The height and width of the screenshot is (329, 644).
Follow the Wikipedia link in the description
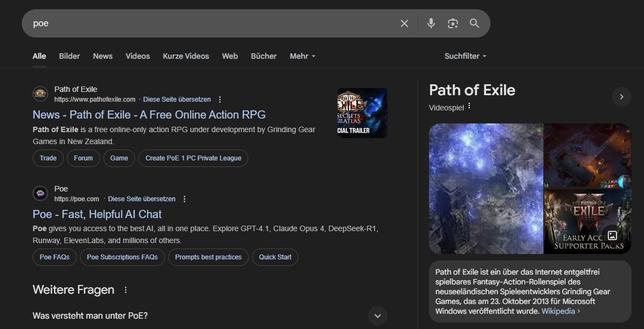click(x=561, y=312)
